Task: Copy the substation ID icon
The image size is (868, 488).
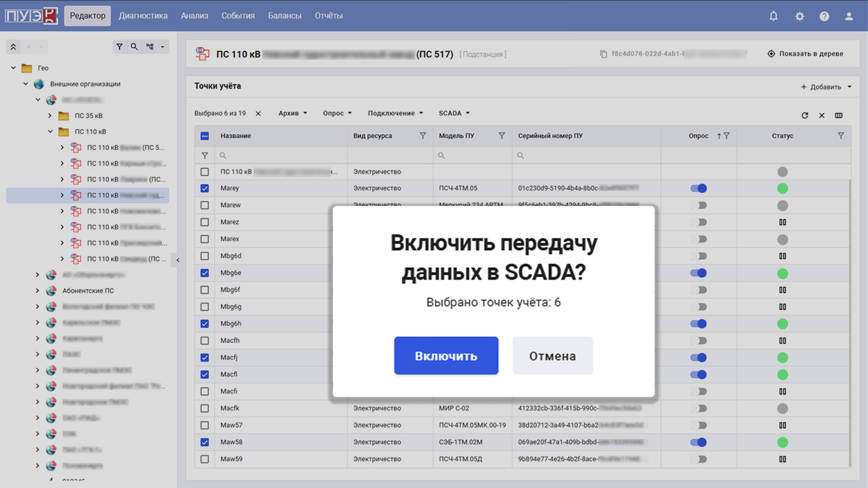Action: pyautogui.click(x=603, y=54)
